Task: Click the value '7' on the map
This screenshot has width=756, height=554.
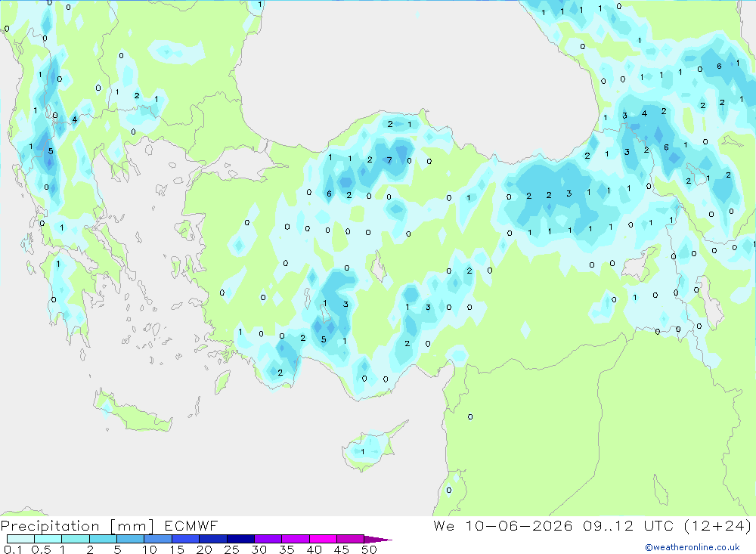Action: (389, 160)
